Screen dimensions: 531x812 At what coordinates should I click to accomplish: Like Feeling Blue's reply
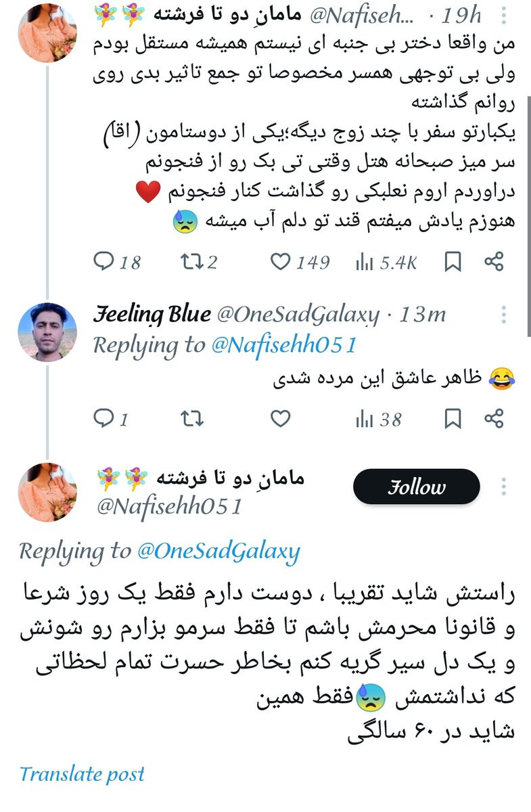[x=281, y=420]
